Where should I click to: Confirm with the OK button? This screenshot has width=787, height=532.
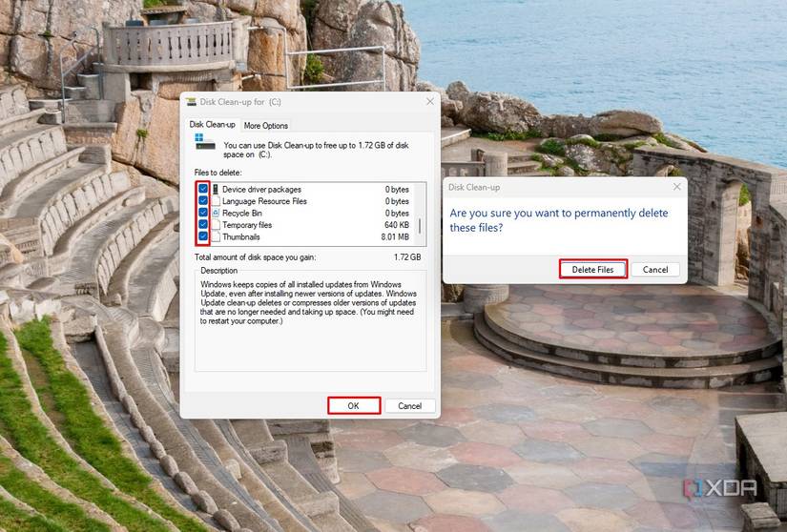[353, 405]
